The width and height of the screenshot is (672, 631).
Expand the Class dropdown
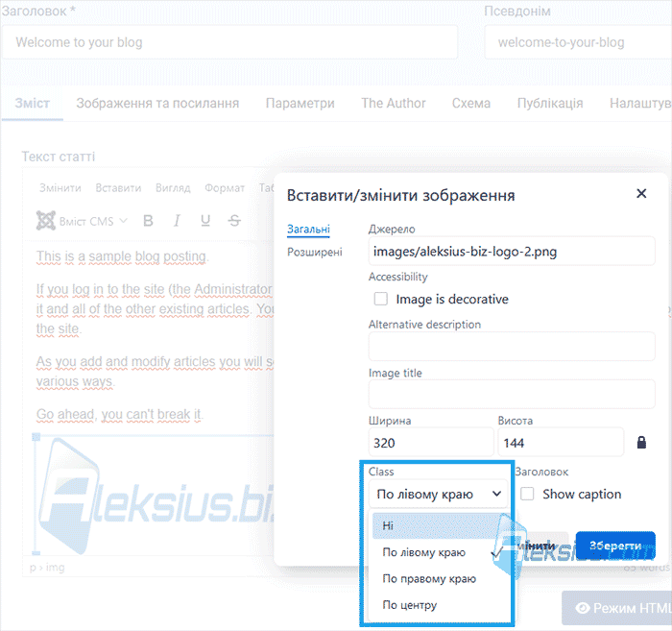tap(438, 494)
